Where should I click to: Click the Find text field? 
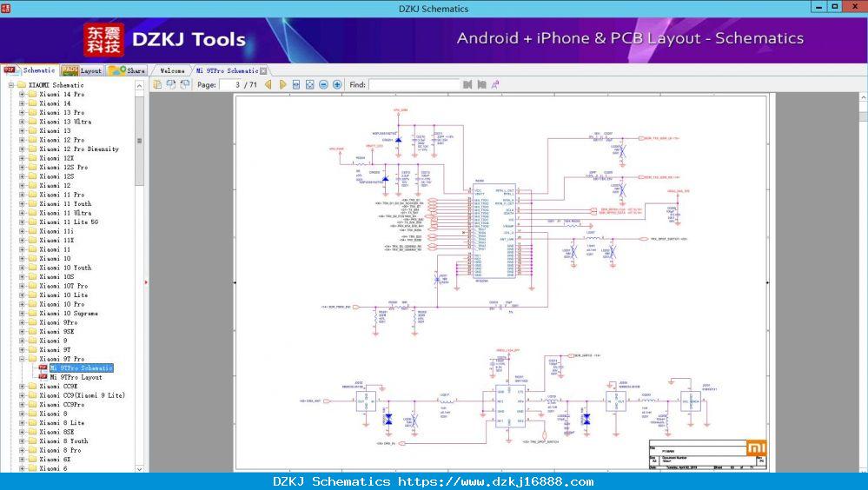tap(414, 85)
